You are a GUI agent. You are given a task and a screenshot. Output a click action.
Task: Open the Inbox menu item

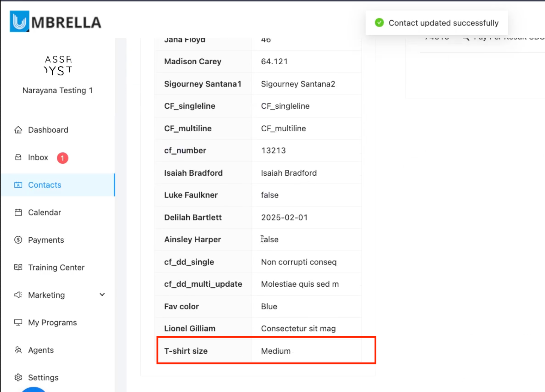[38, 157]
